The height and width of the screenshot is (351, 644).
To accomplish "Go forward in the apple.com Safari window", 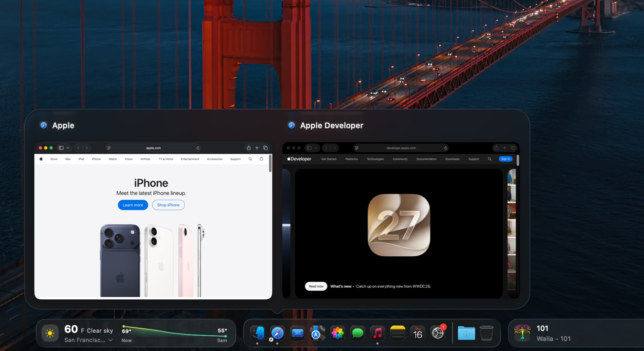I will [x=87, y=148].
